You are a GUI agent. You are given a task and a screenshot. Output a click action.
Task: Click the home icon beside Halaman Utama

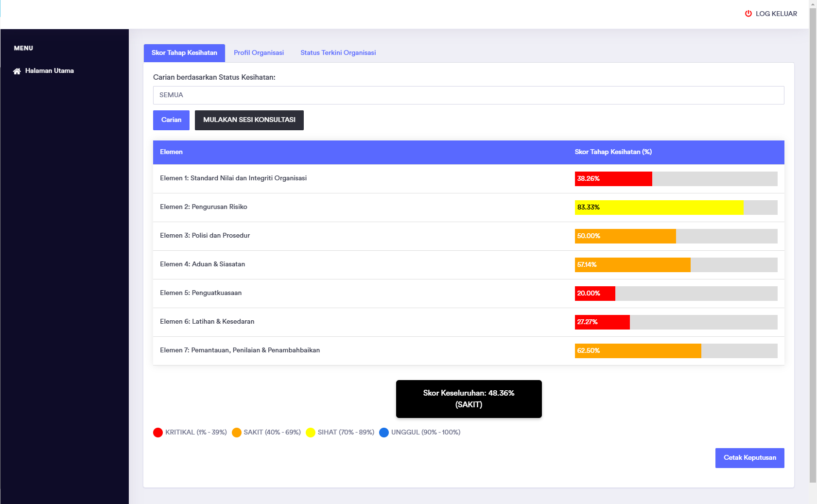pyautogui.click(x=17, y=71)
